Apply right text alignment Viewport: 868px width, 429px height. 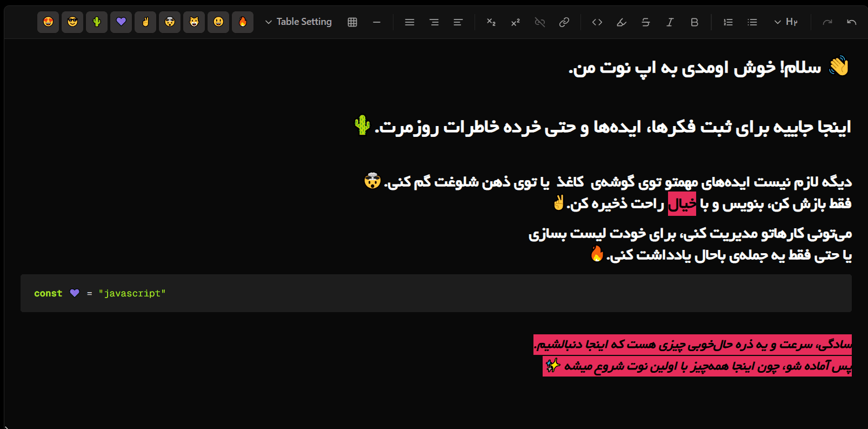434,22
